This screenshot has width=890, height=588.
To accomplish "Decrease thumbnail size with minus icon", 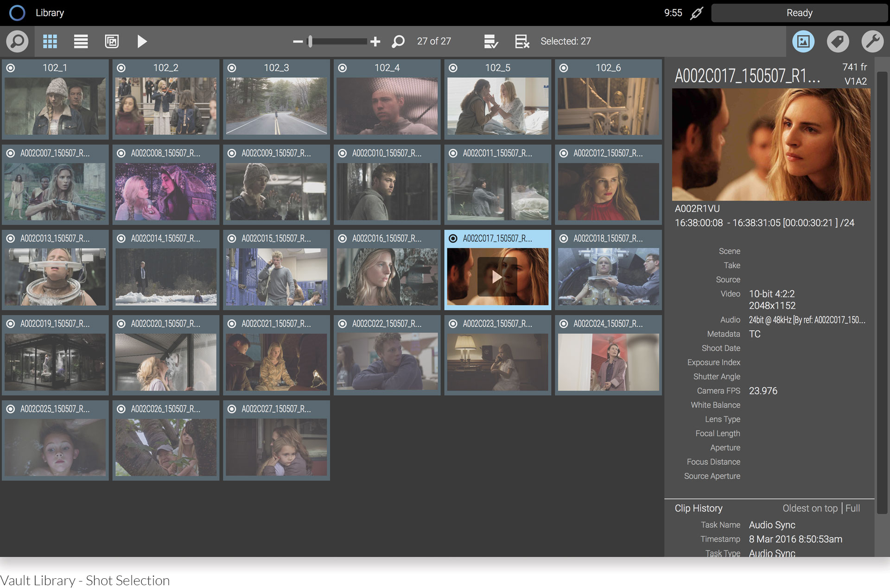I will click(298, 42).
